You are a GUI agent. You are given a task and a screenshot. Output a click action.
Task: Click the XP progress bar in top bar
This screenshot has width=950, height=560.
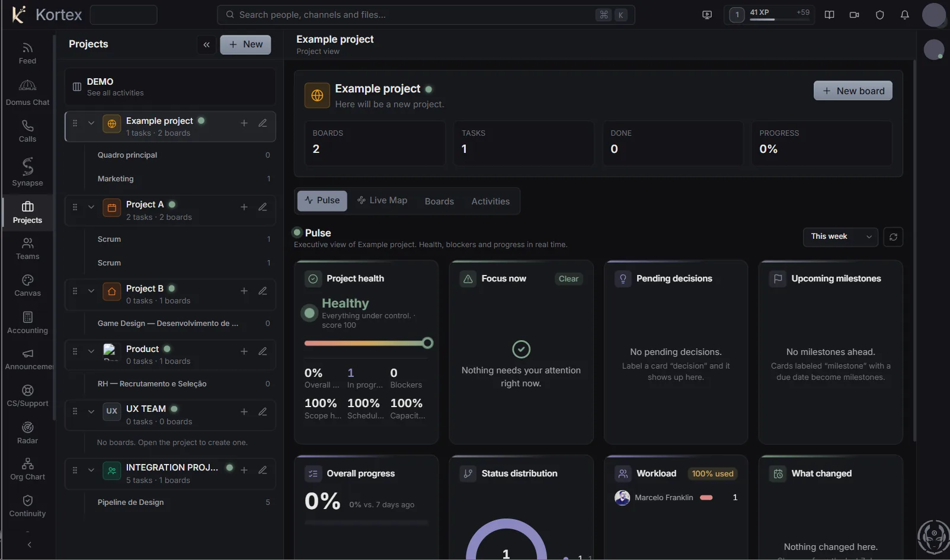tap(779, 20)
